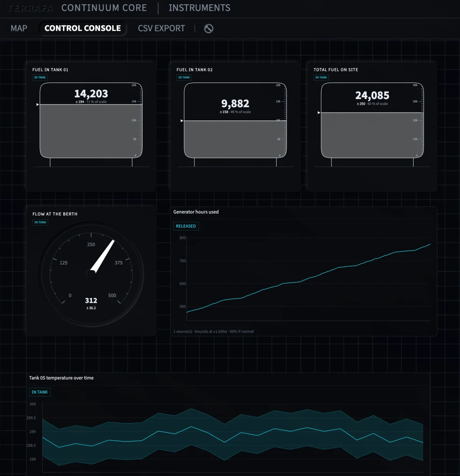This screenshot has height=476, width=460.
Task: Click the 40k scale mark on Total Fuel tank
Action: click(x=415, y=85)
